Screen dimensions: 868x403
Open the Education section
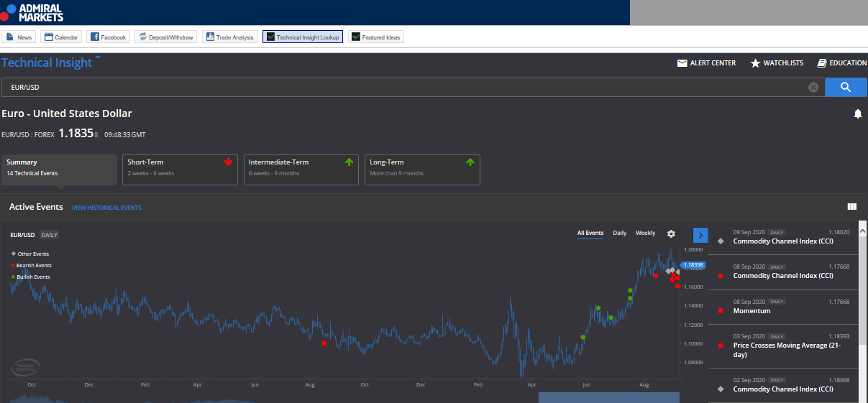pos(842,63)
